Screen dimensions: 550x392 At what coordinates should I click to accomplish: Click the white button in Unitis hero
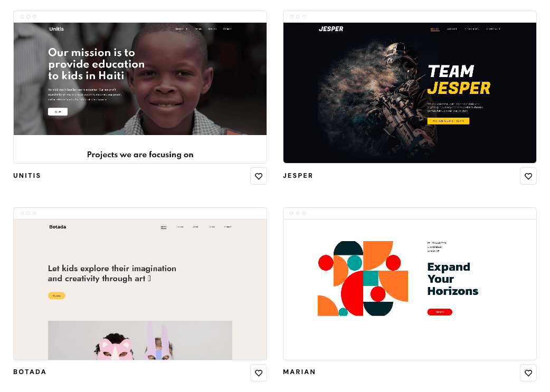tap(58, 111)
